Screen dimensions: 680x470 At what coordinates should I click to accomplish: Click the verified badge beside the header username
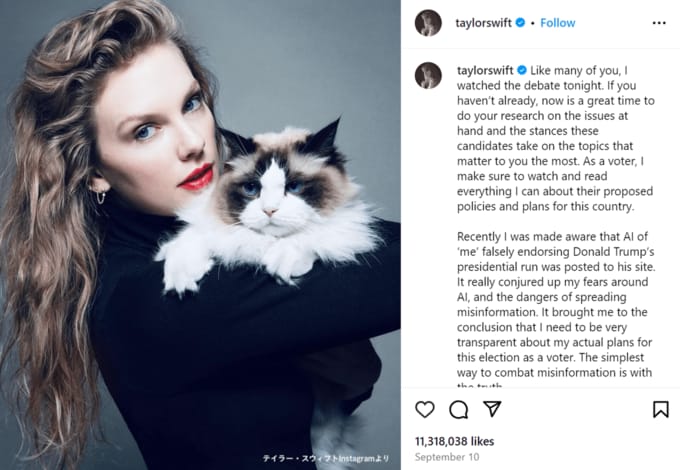pyautogui.click(x=520, y=23)
